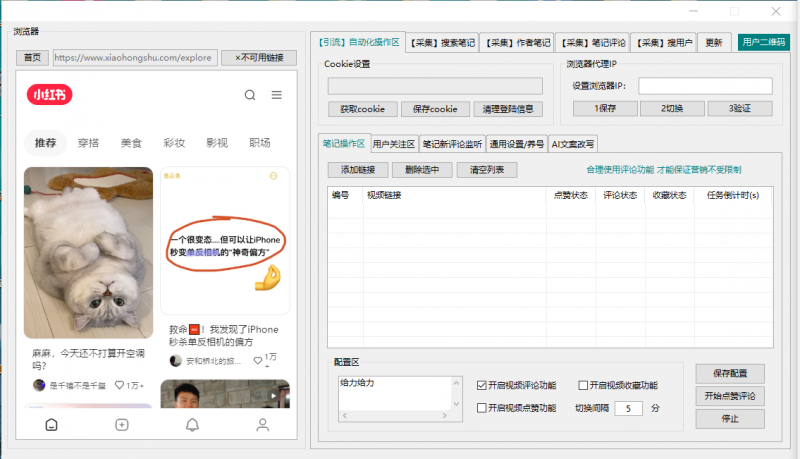Open notifications via the bell icon
The width and height of the screenshot is (800, 459).
pos(192,424)
